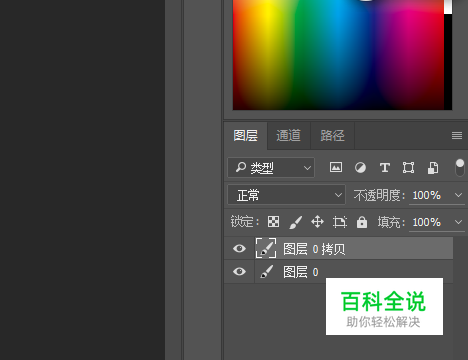This screenshot has width=468, height=360.
Task: Open the 正常 blend mode dropdown
Action: 287,195
